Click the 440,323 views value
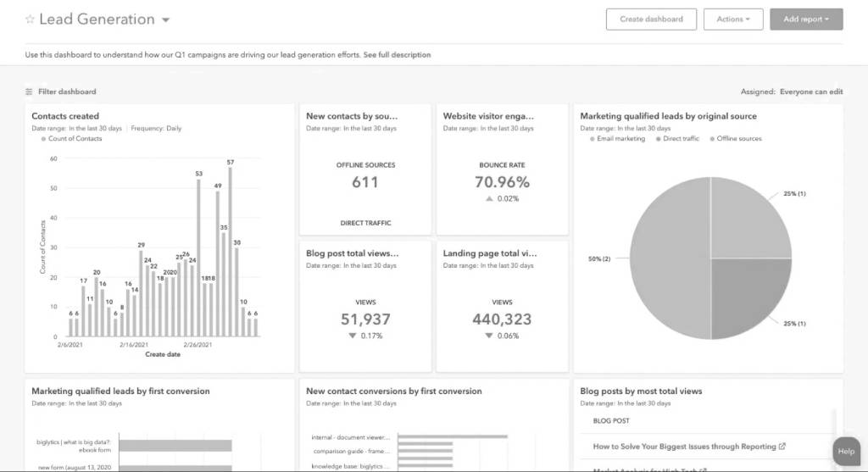Viewport: 868px width, 472px height. coord(502,319)
